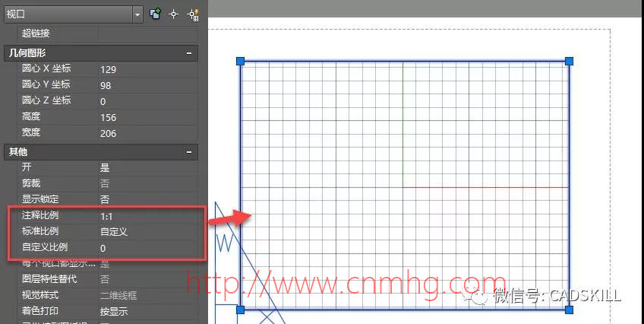Viewport: 644px width, 324px height.
Task: Click the 高度 property label
Action: (x=31, y=117)
